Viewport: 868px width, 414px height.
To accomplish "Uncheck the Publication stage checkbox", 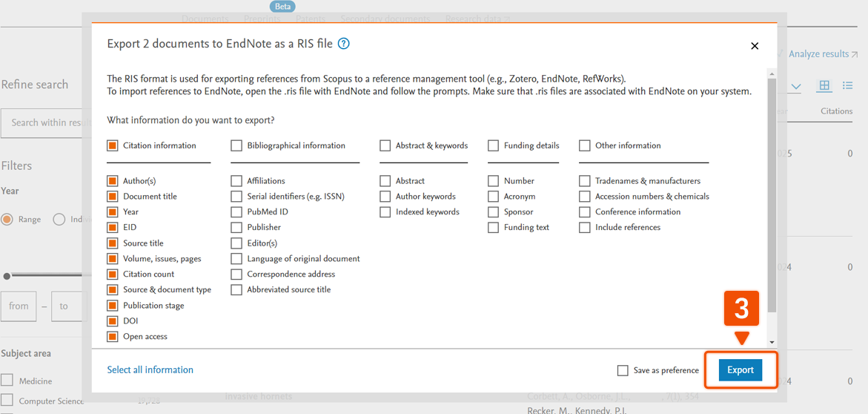I will [x=113, y=306].
